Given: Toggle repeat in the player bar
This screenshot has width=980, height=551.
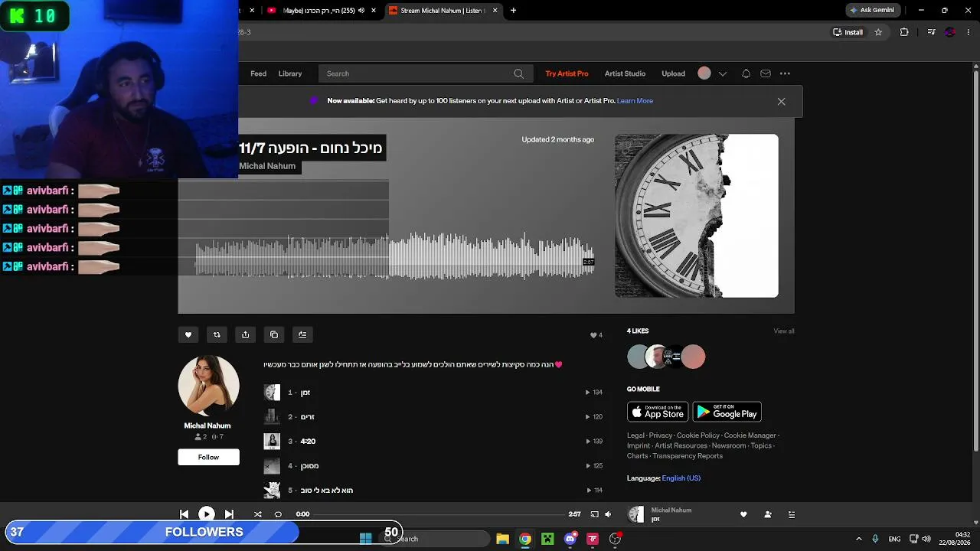Looking at the screenshot, I should (x=278, y=514).
